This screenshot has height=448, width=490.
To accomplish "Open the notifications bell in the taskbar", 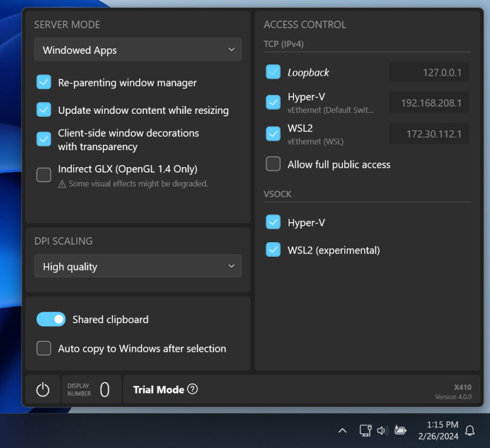I will 470,430.
